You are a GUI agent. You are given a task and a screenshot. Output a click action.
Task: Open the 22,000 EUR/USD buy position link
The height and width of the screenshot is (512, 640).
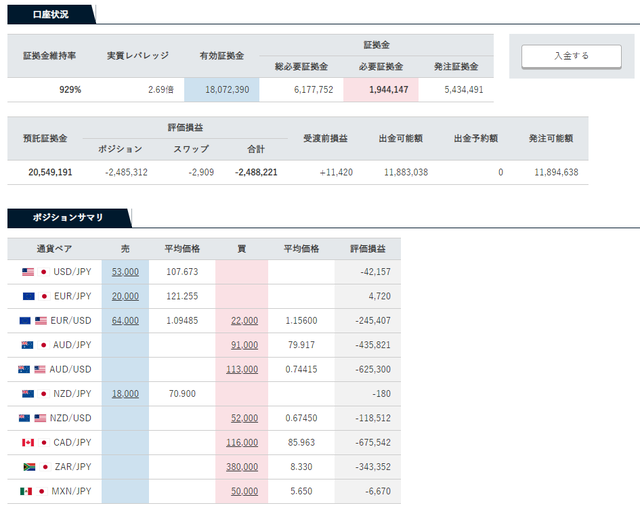pyautogui.click(x=243, y=320)
